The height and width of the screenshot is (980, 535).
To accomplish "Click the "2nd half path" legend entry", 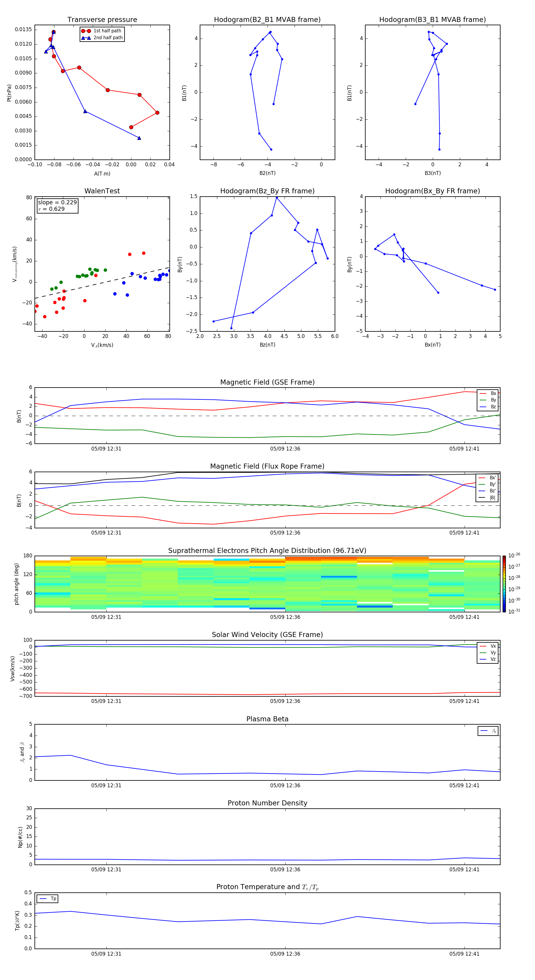I will coord(102,38).
